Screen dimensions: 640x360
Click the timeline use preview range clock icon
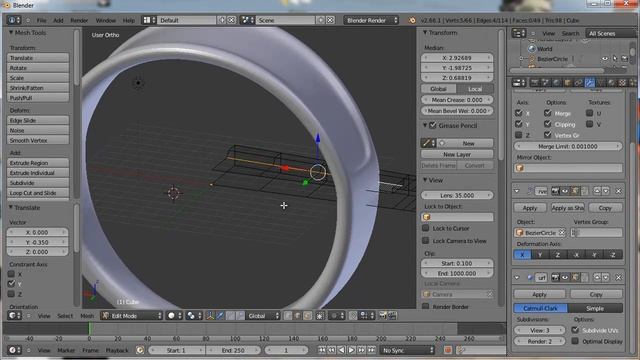pyautogui.click(x=140, y=350)
